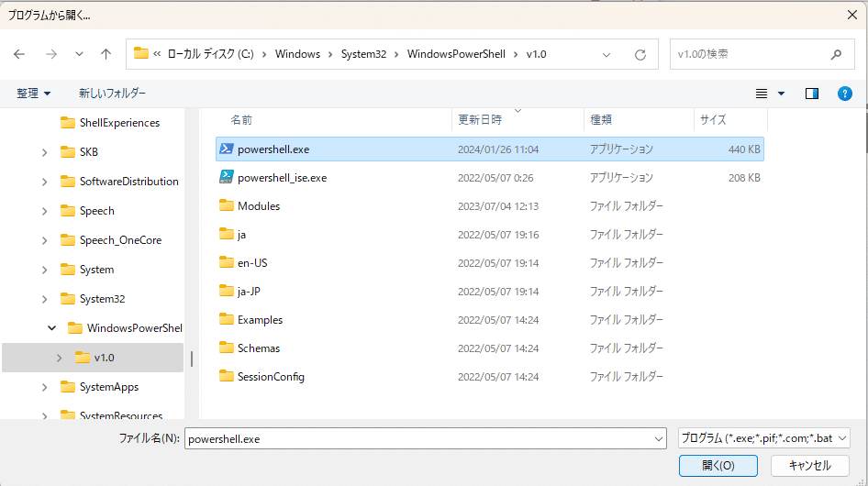This screenshot has height=486, width=868.
Task: Click the 2024/01/26 11:04 date cell
Action: (x=498, y=149)
